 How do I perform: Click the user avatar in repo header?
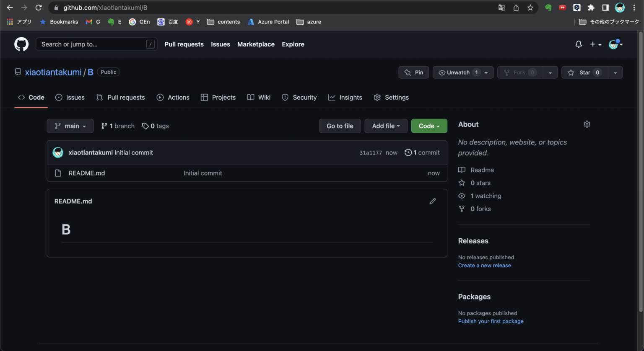coord(58,152)
